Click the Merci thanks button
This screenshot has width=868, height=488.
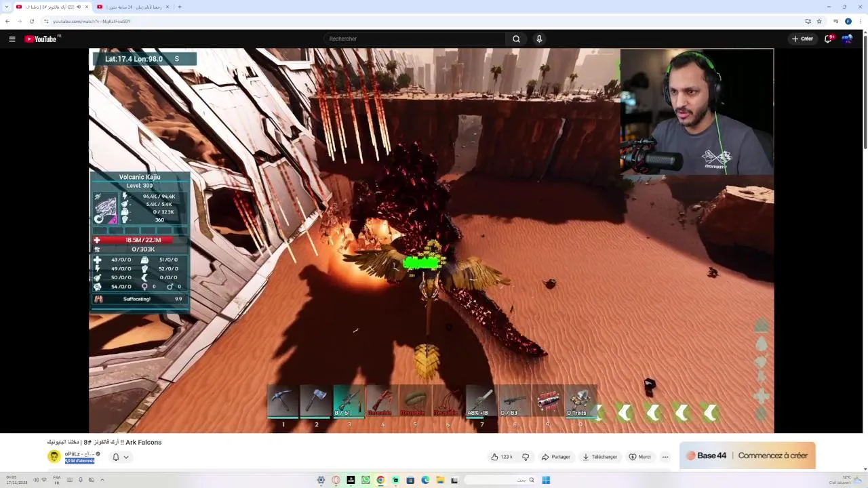639,457
